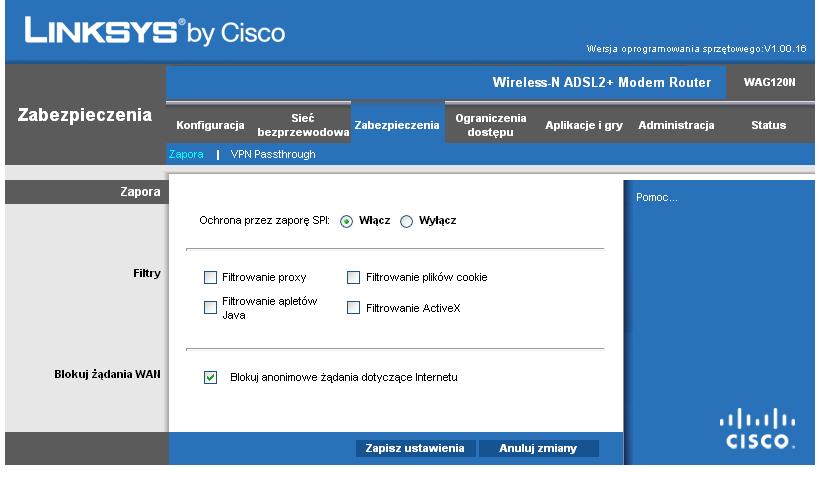
Task: Go to Ograniczenia dostępu tab
Action: pos(491,125)
